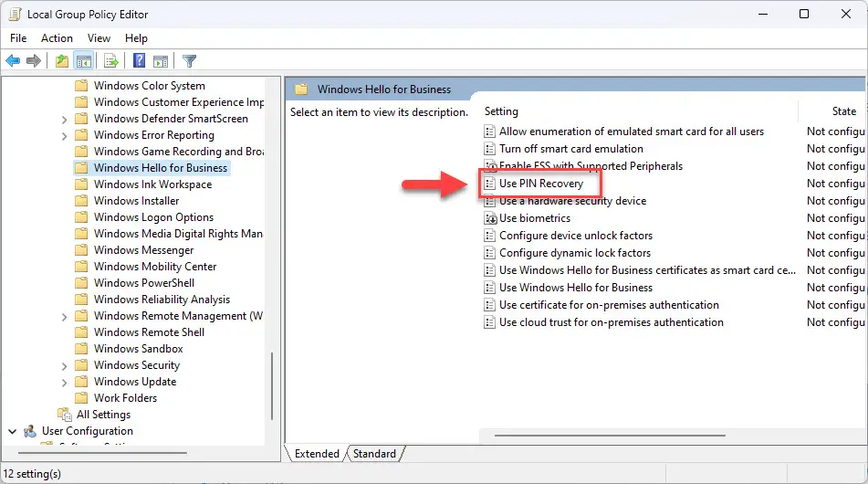
Task: Select Windows Game Recording and Broadcasting folder
Action: (x=178, y=152)
